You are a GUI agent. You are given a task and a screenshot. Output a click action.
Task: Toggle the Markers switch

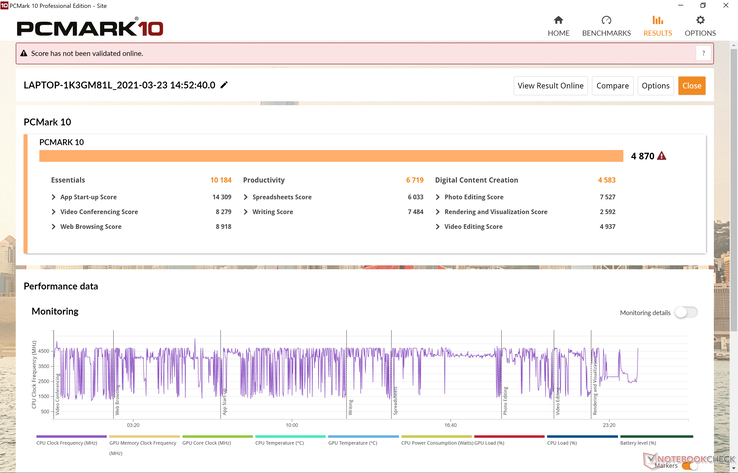690,465
